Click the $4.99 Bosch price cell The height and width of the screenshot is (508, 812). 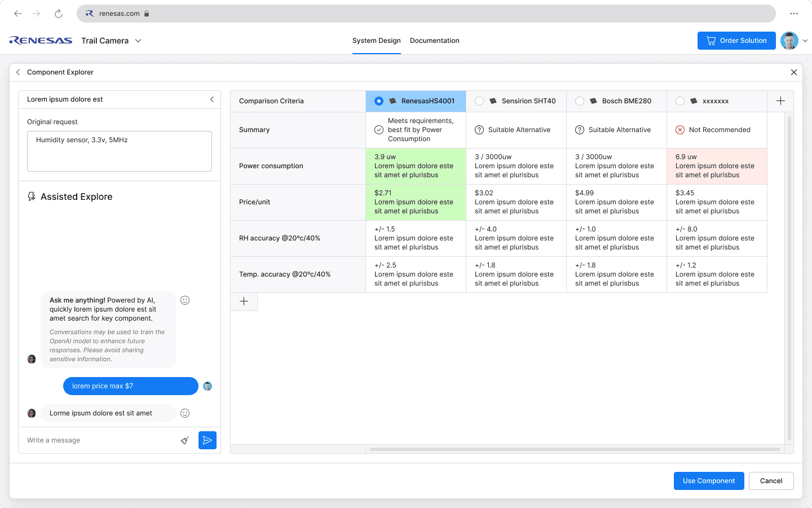tap(617, 202)
